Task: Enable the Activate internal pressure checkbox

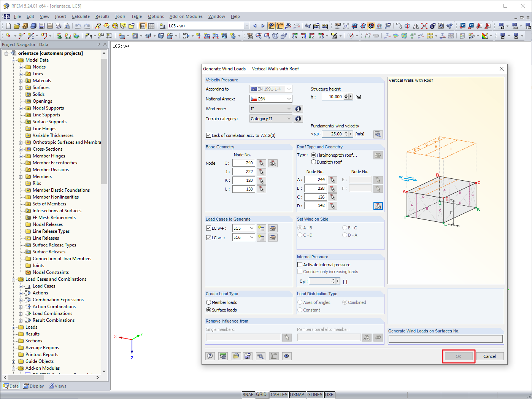Action: click(300, 264)
